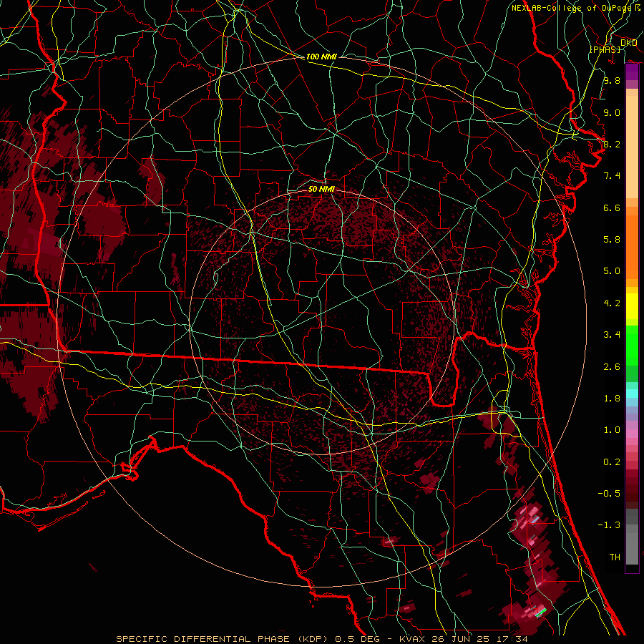Click the 0.5 DEG elevation text

point(358,639)
